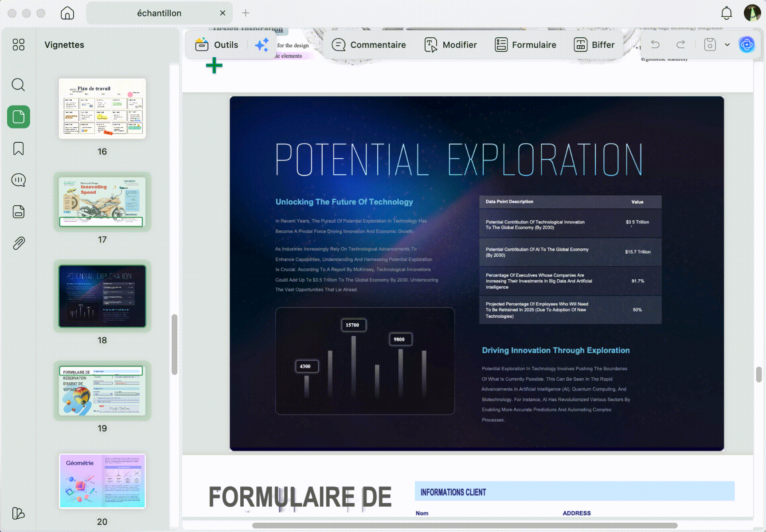Open the search panel in sidebar

(x=18, y=84)
